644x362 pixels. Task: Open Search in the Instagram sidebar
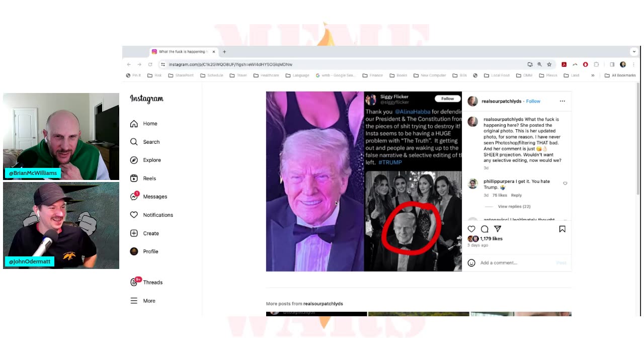coord(145,142)
